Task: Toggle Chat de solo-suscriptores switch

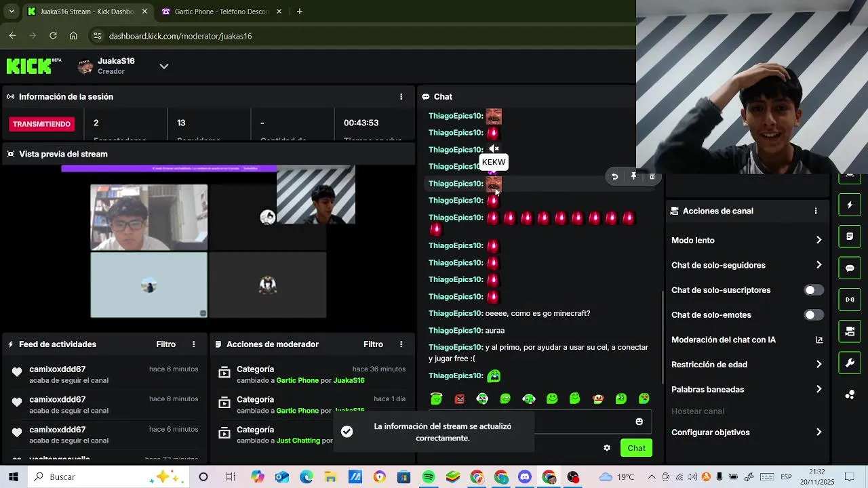Action: click(x=814, y=290)
